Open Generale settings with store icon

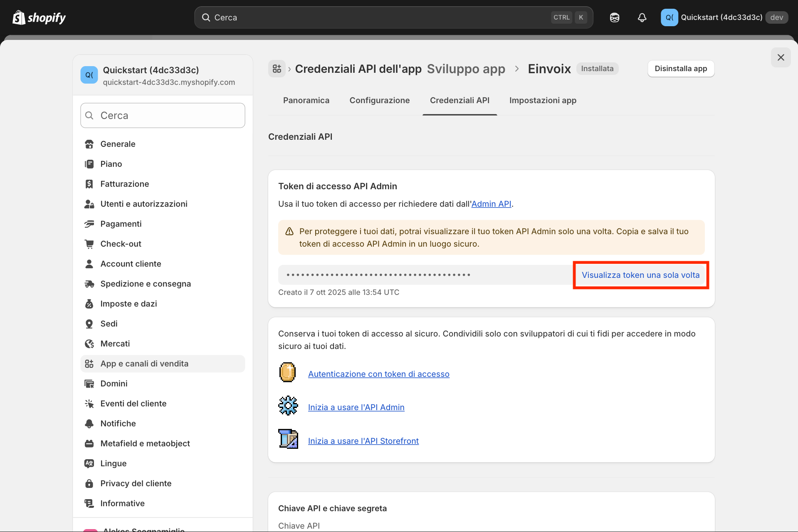pyautogui.click(x=89, y=144)
